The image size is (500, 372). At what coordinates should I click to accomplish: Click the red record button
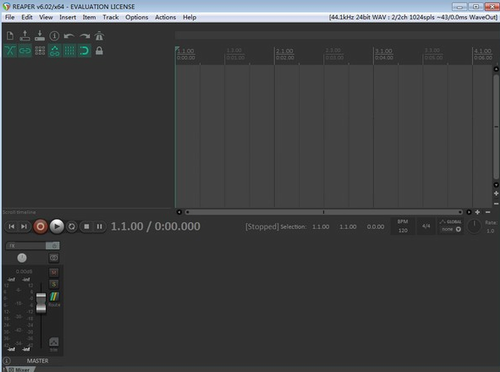40,227
